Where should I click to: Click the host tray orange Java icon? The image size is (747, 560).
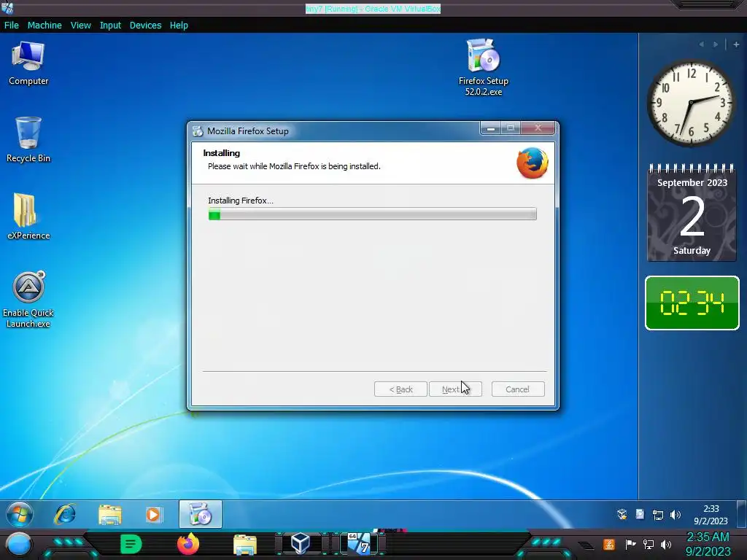click(x=609, y=544)
